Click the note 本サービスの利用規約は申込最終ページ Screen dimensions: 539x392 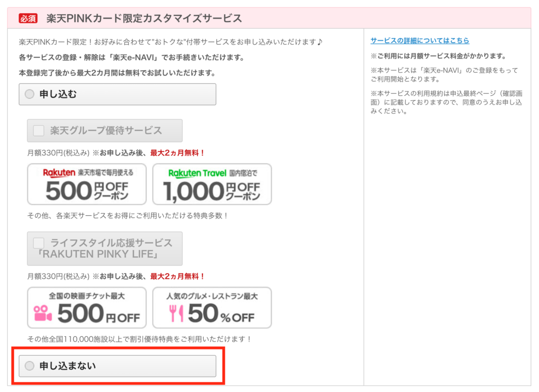(446, 102)
